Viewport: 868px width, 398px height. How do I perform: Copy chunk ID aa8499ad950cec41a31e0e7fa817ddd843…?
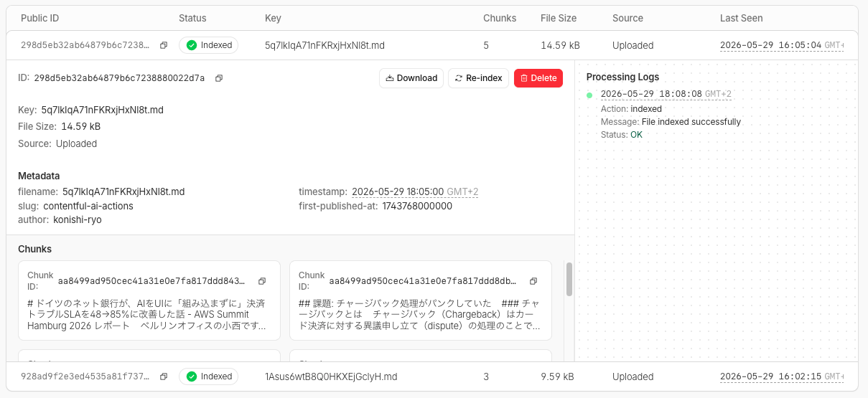tap(262, 281)
